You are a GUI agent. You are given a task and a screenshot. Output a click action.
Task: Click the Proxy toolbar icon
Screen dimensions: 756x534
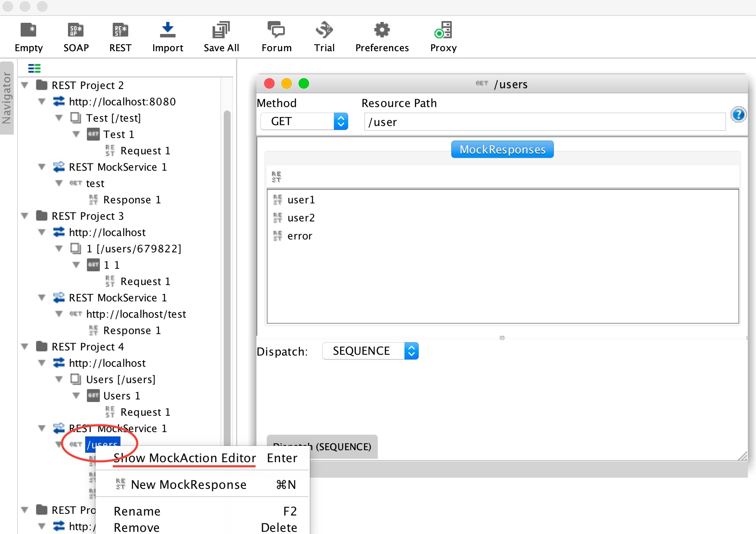click(443, 30)
